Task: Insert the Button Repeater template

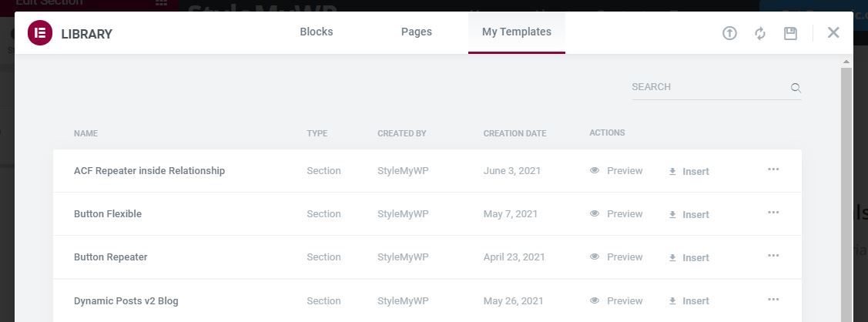Action: pos(689,258)
